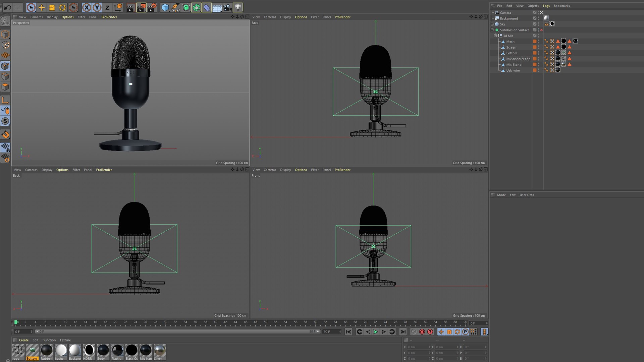Click the Floor environment icon

217,7
